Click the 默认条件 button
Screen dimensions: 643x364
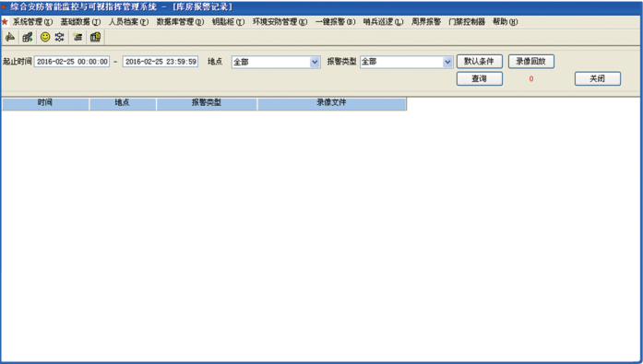tap(480, 62)
